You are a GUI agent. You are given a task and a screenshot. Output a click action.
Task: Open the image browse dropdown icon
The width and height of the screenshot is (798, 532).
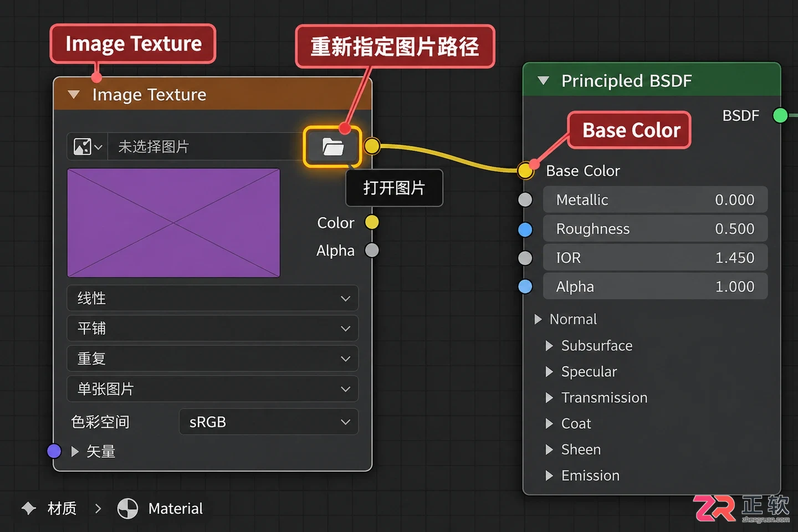88,147
